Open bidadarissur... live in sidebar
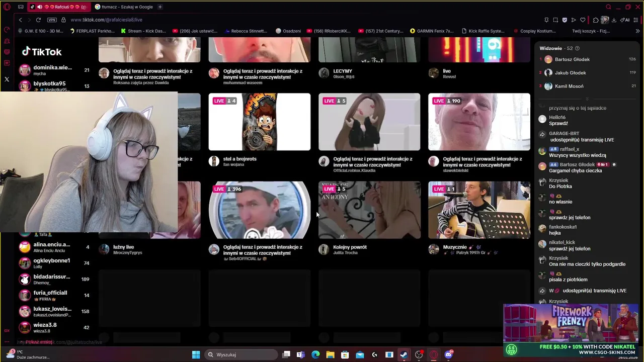This screenshot has width=644, height=362. pyautogui.click(x=54, y=280)
